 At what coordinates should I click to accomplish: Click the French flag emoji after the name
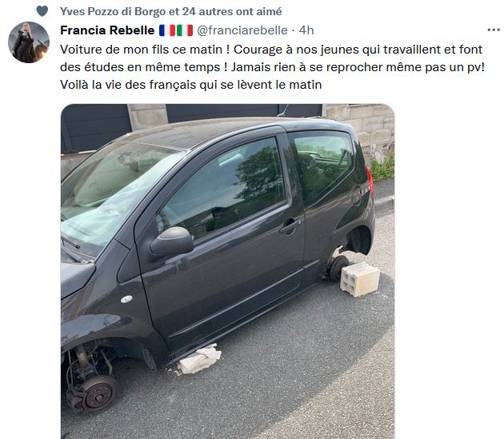(x=167, y=30)
